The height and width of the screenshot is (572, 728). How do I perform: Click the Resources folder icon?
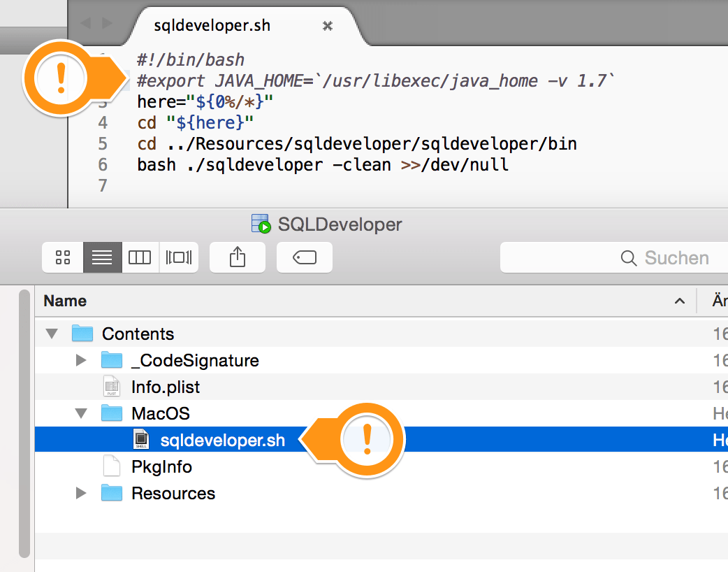(112, 492)
